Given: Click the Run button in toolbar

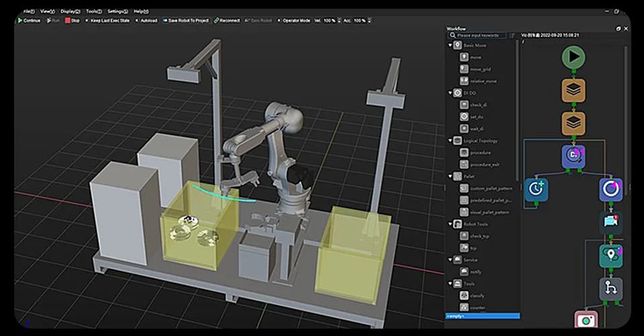Looking at the screenshot, I should (53, 21).
